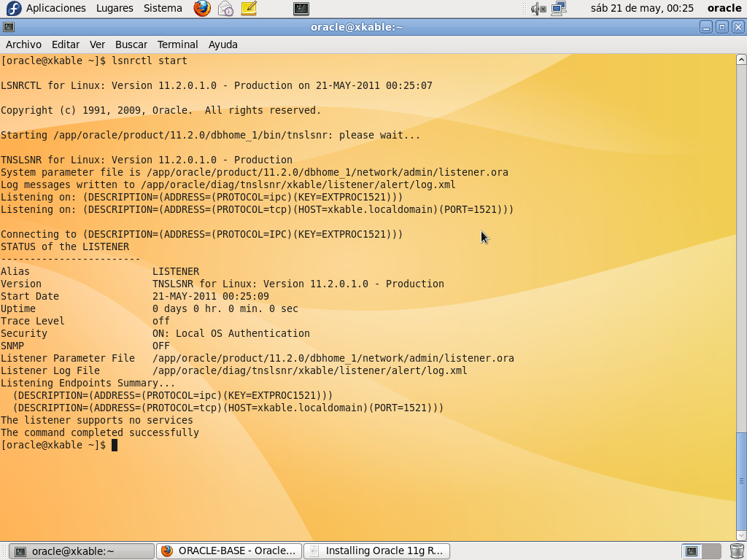Open the trash icon in bottom panel
The image size is (747, 560).
737,551
